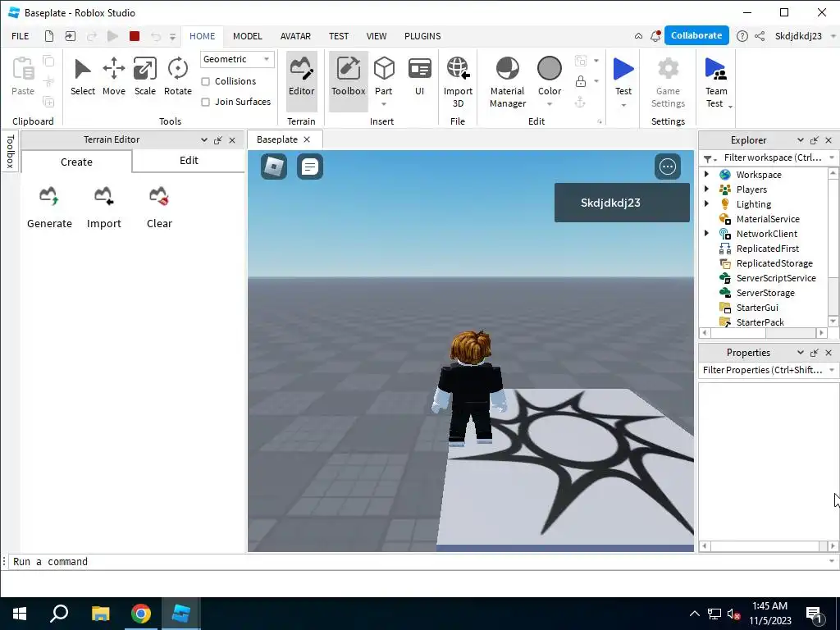
Task: Click the Skdjdkdj23 player list entry
Action: tap(622, 203)
